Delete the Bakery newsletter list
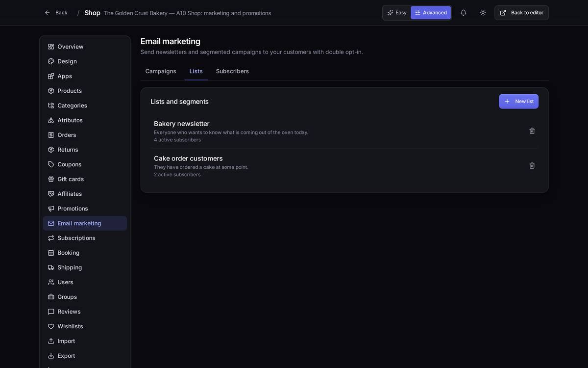Viewport: 588px width, 368px height. 532,131
